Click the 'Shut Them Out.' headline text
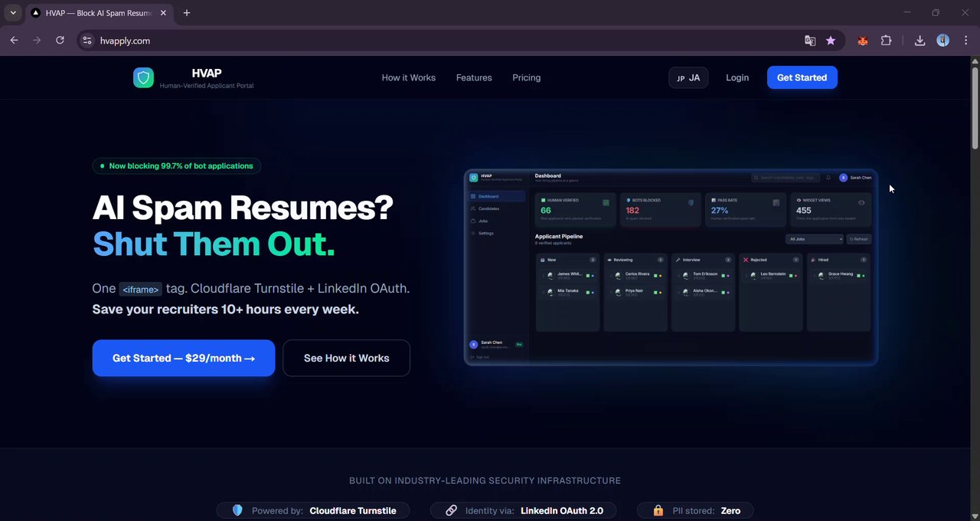The image size is (980, 521). (214, 244)
